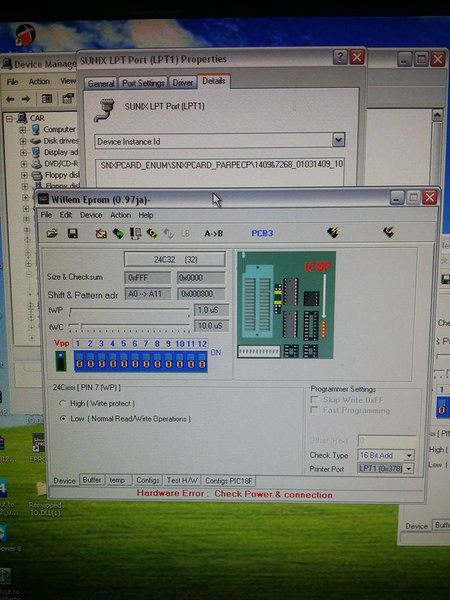Click the green program chip icon
The width and height of the screenshot is (450, 600).
click(118, 233)
